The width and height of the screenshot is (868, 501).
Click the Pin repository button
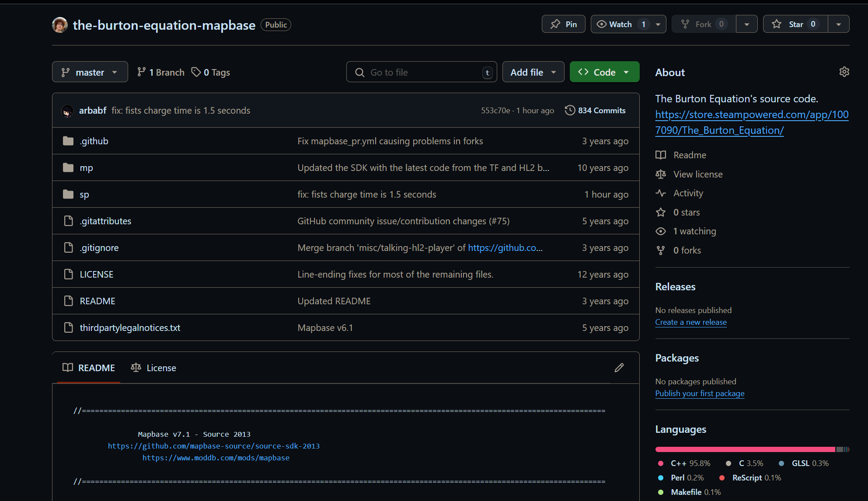point(563,24)
